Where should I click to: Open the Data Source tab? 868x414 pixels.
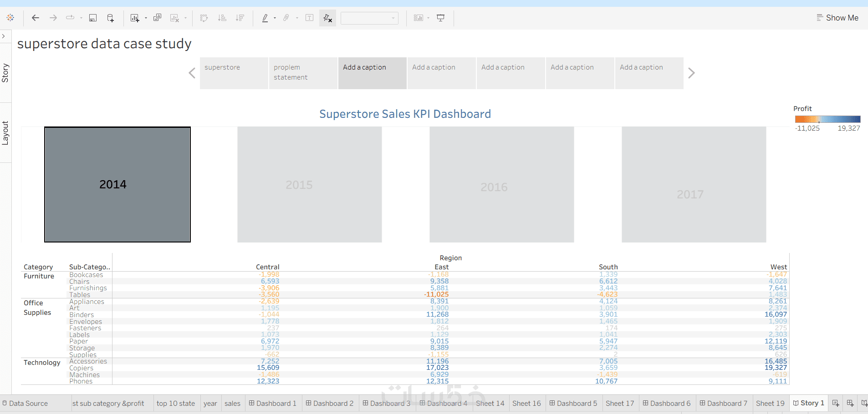click(25, 404)
